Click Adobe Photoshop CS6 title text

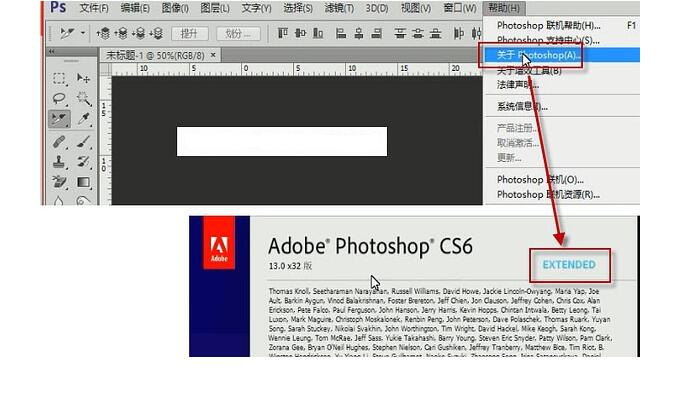tap(370, 246)
